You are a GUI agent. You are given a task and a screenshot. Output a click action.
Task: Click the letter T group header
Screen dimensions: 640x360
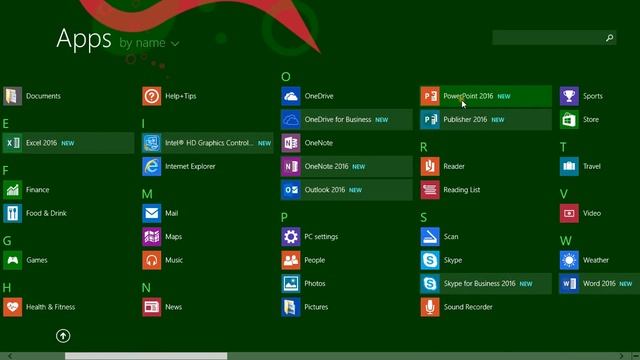(x=563, y=147)
